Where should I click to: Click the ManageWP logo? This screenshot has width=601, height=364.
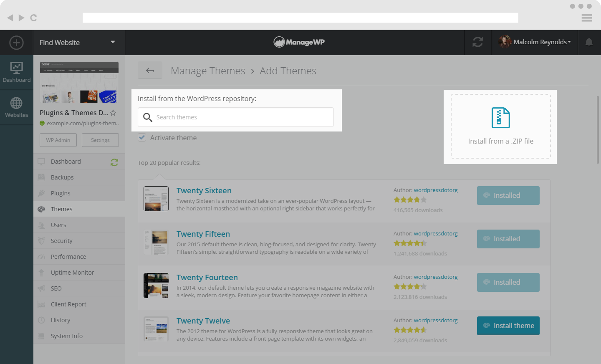[x=299, y=42]
